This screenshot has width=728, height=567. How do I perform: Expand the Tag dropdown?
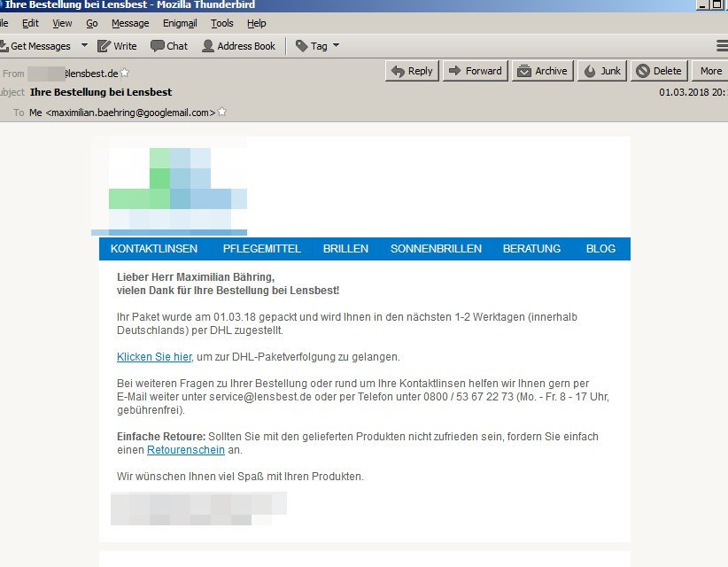click(317, 46)
